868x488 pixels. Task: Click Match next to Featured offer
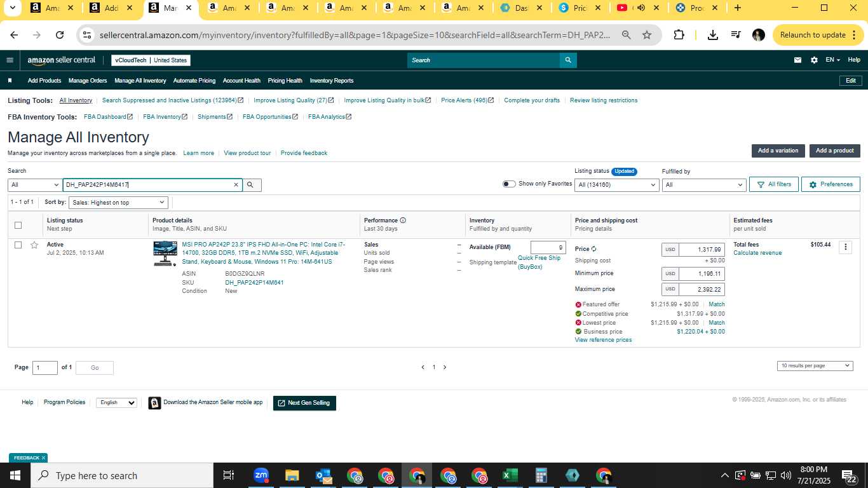tap(716, 304)
